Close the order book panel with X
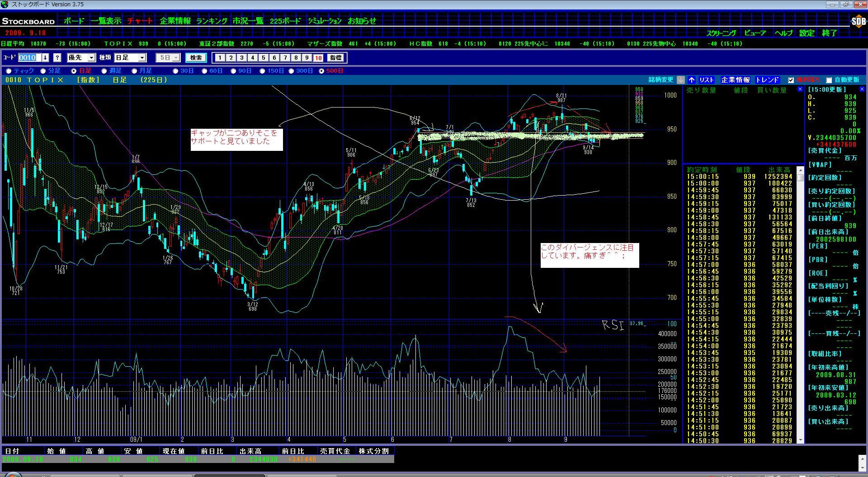 pyautogui.click(x=800, y=89)
